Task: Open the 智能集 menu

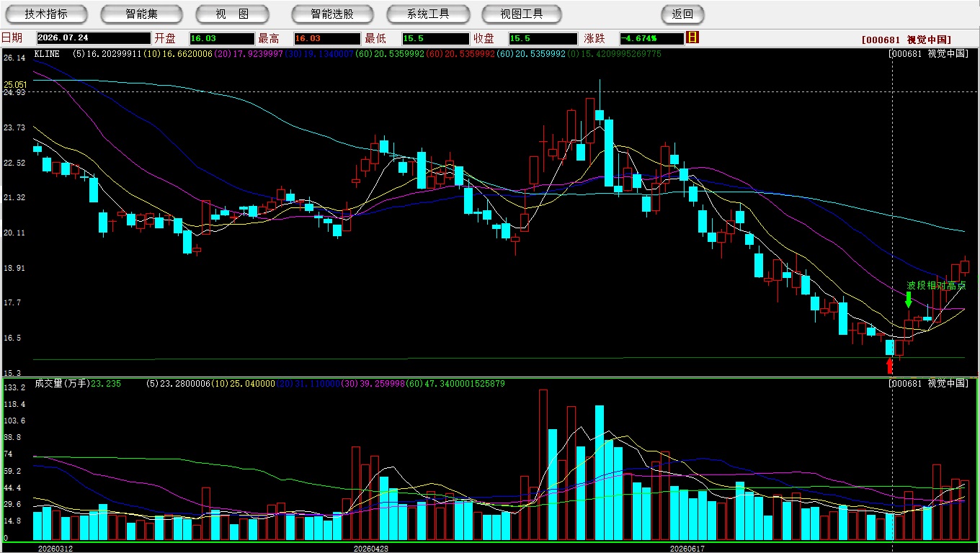Action: (x=141, y=14)
